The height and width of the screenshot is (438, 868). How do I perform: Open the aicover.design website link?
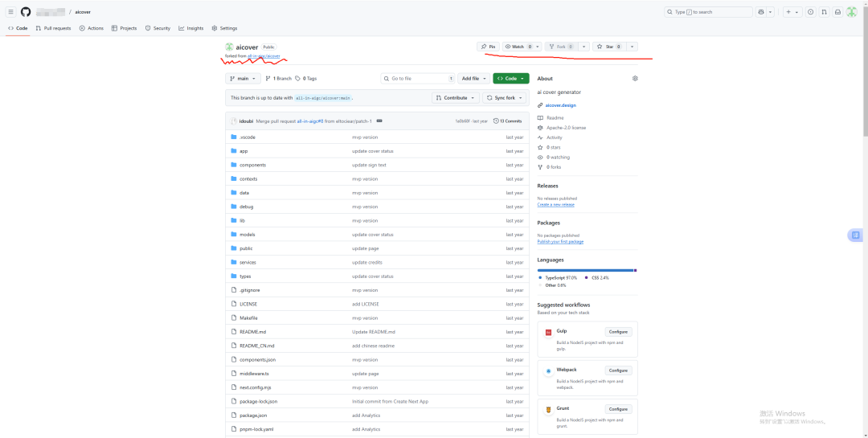(560, 105)
